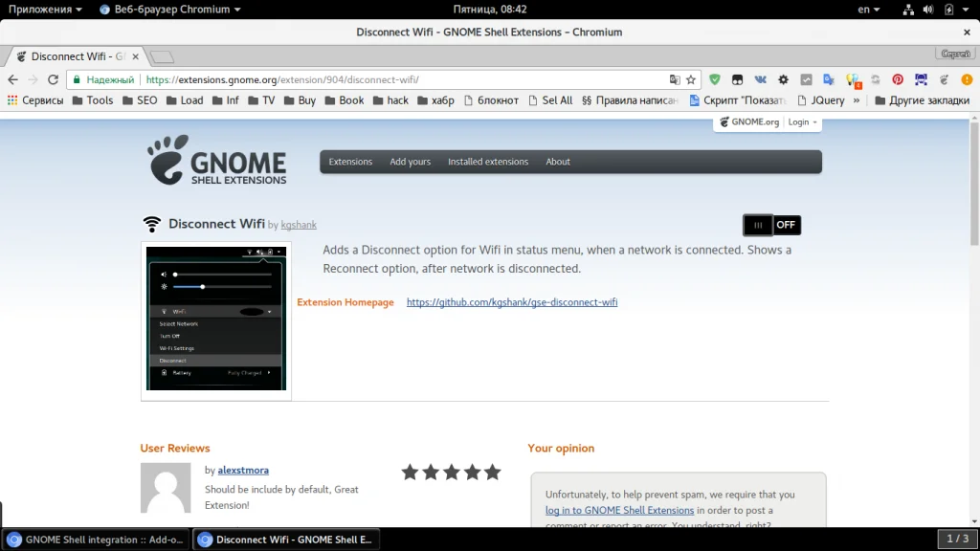Select the Disconnect Wifi browser tab
This screenshot has height=551, width=980.
77,56
